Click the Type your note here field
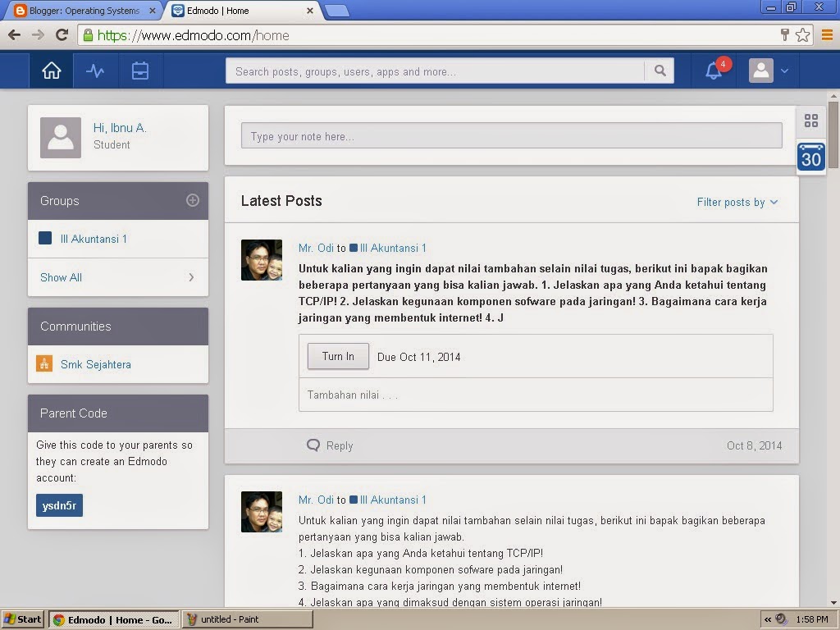This screenshot has height=630, width=840. [x=512, y=136]
